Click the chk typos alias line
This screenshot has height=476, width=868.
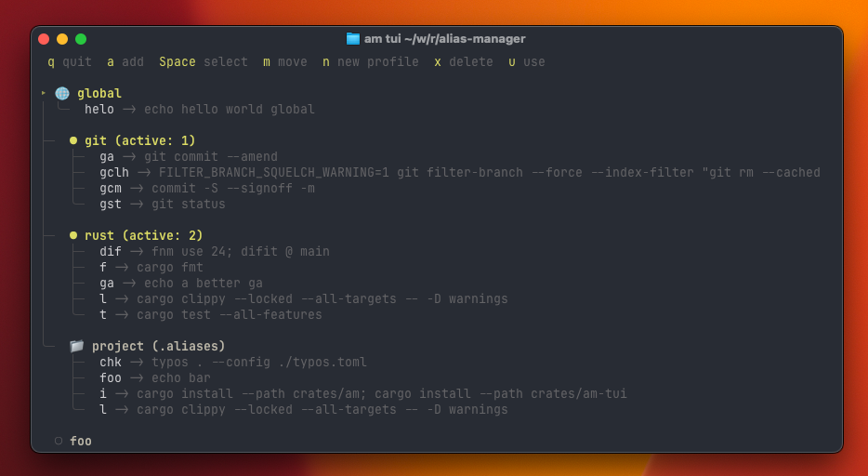point(232,362)
